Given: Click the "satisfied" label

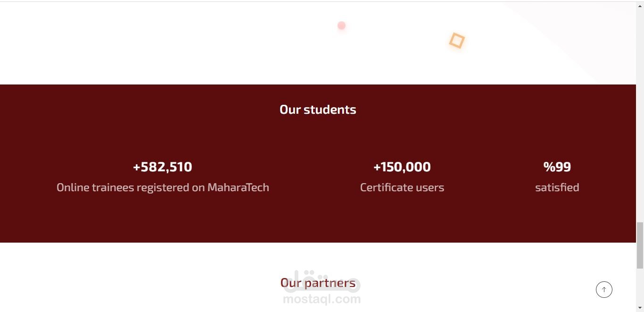Looking at the screenshot, I should click(557, 187).
